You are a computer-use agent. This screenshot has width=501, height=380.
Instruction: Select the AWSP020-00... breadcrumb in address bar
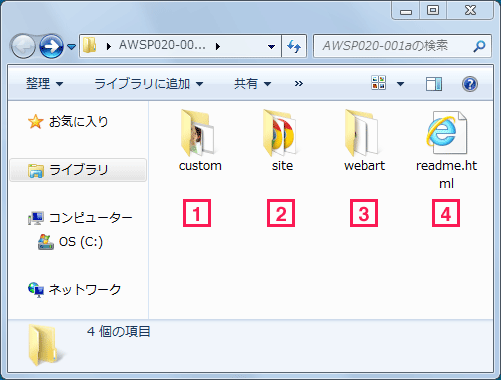pyautogui.click(x=162, y=45)
